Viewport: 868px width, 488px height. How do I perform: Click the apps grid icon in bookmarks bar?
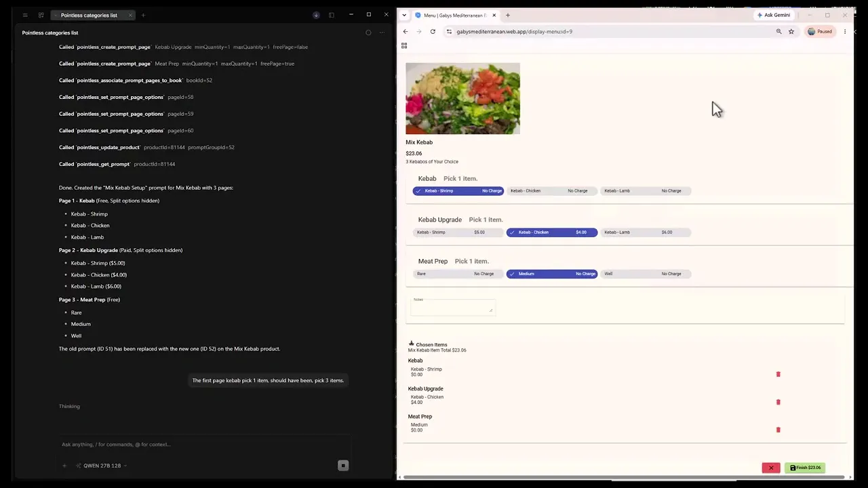404,46
